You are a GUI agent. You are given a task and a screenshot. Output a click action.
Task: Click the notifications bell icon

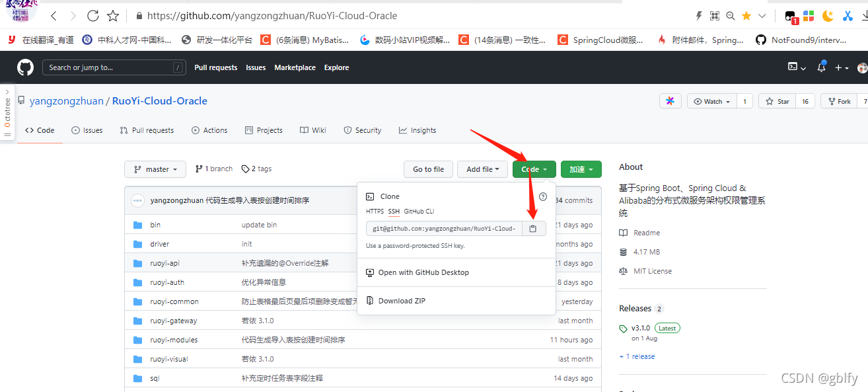(822, 67)
